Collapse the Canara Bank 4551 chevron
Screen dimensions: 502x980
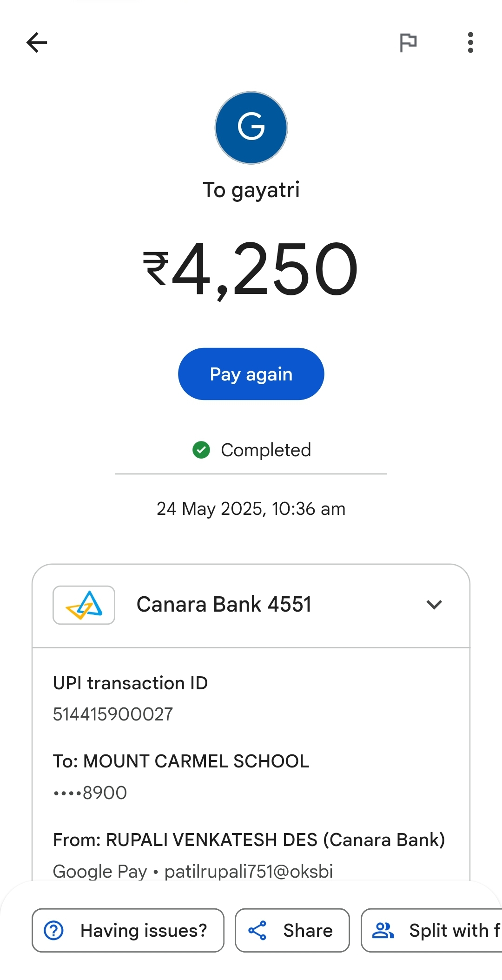tap(434, 605)
